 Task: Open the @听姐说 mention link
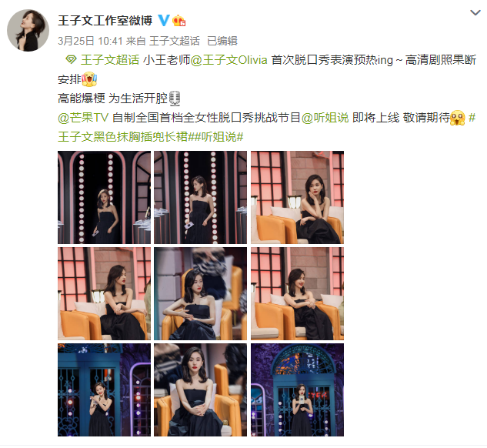pos(325,118)
